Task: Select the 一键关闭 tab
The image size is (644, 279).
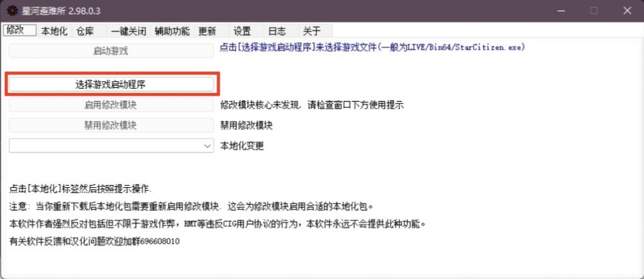Action: (x=128, y=31)
